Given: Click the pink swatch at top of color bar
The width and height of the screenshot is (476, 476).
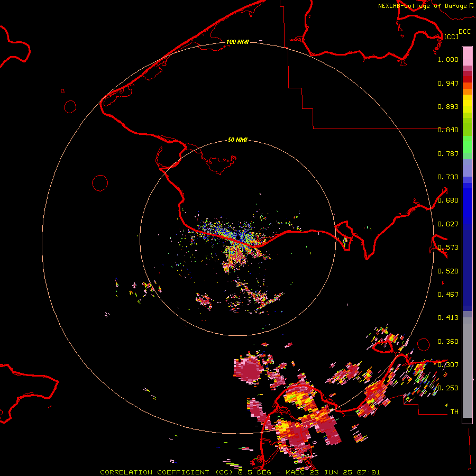Looking at the screenshot, I should (467, 57).
